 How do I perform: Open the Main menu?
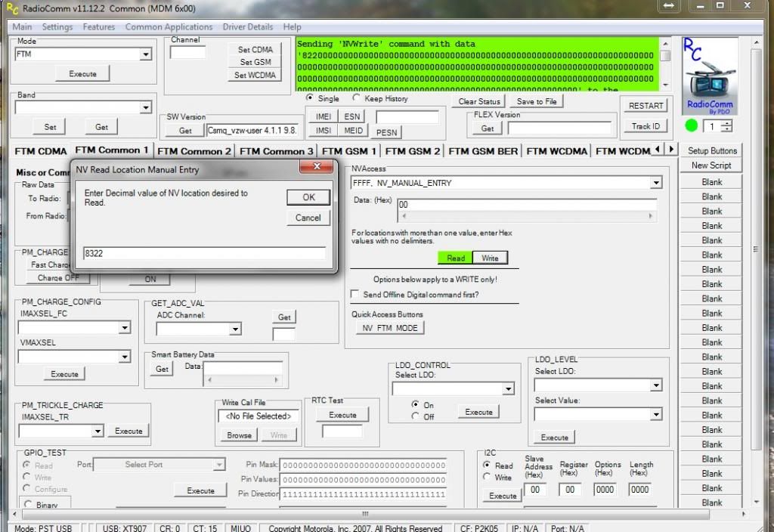[22, 26]
